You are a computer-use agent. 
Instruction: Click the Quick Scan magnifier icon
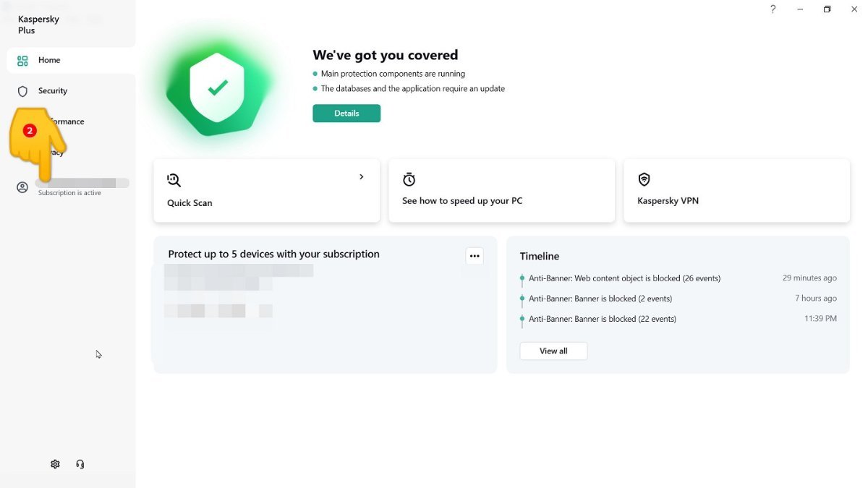pos(174,180)
